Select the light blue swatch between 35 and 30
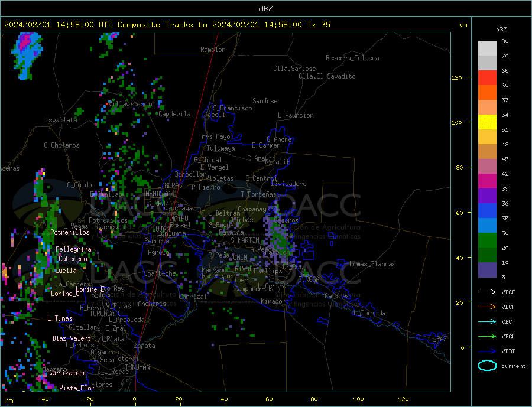Screen dimensions: 532x407 point(487,226)
